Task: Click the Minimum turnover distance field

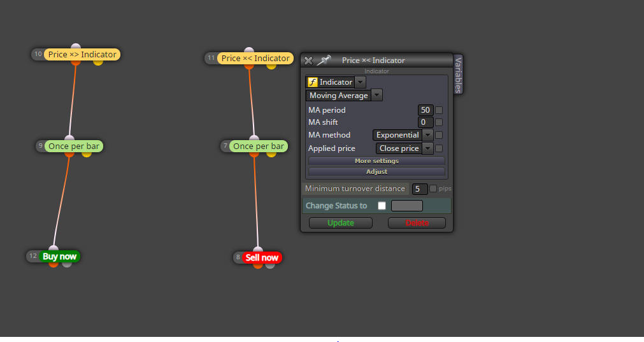Action: coord(419,189)
